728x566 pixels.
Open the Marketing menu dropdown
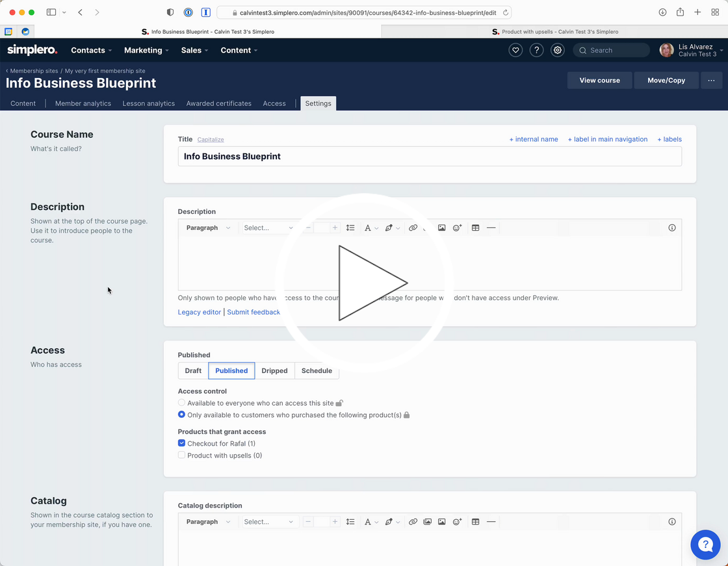coord(146,50)
